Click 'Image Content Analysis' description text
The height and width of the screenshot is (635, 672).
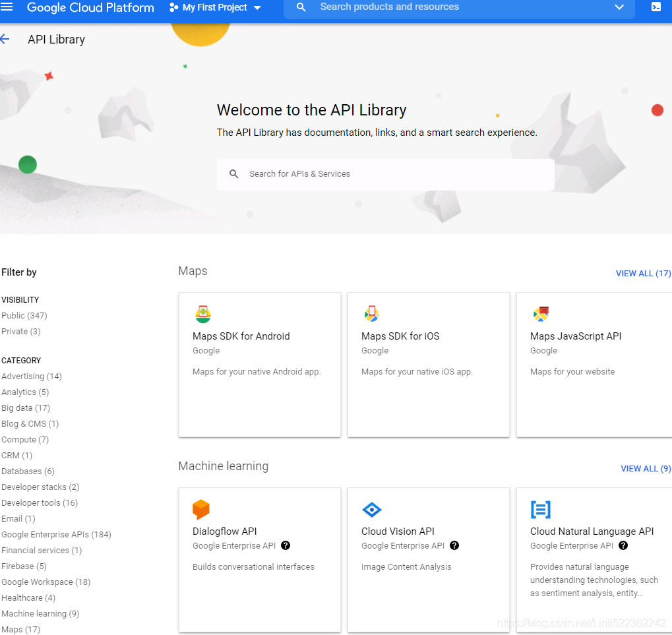[406, 567]
